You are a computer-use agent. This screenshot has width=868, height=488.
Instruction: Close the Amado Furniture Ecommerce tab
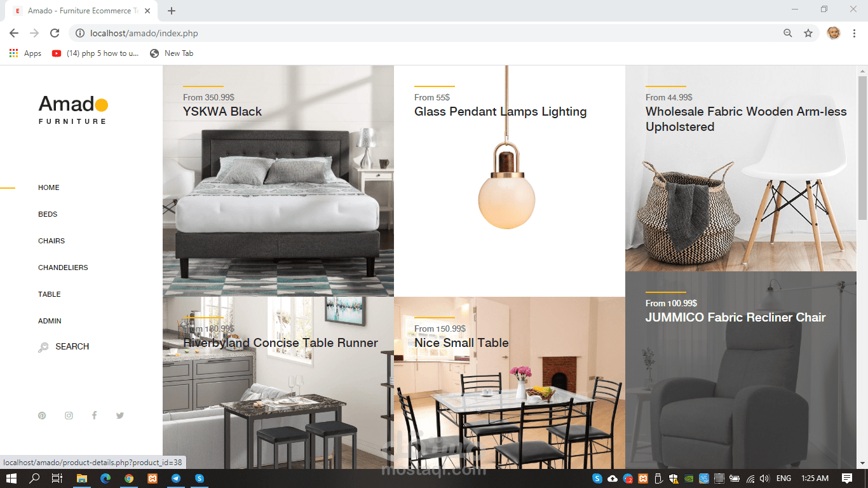148,11
